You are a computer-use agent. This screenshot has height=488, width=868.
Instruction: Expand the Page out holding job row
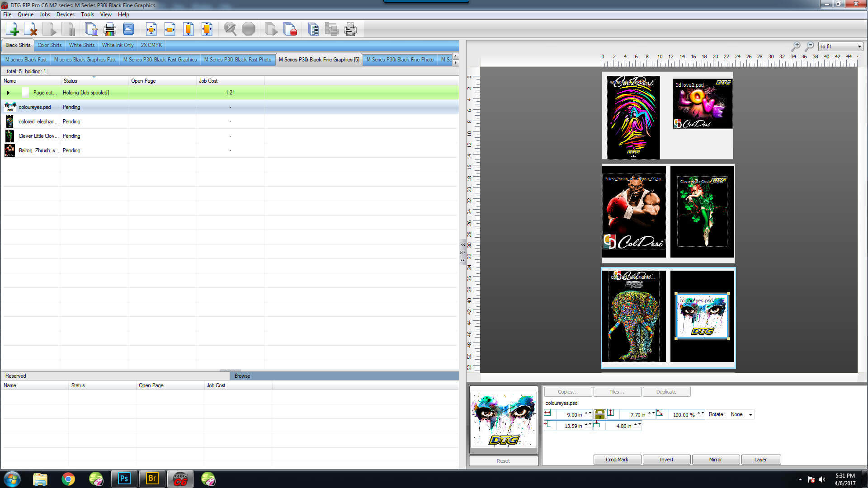[x=8, y=93]
